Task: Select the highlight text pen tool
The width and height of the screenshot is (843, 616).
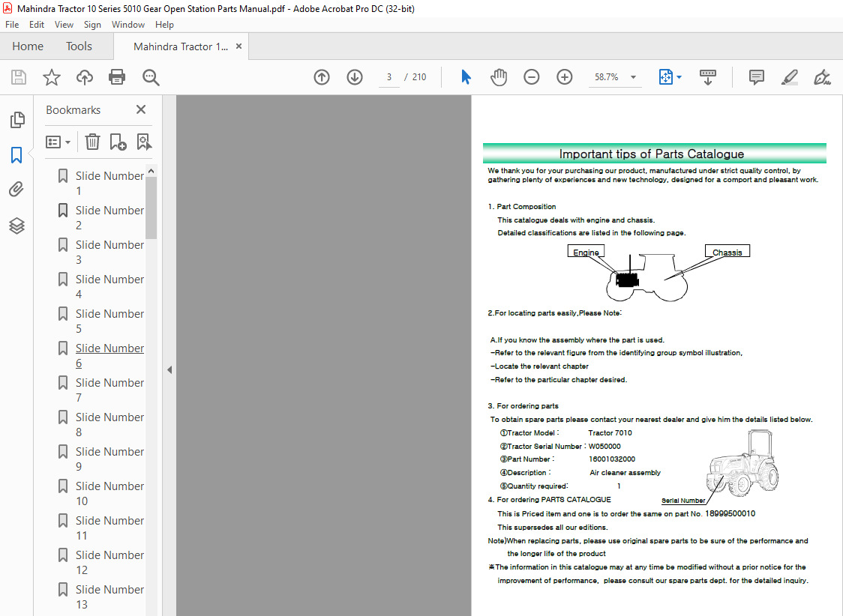Action: click(x=789, y=77)
